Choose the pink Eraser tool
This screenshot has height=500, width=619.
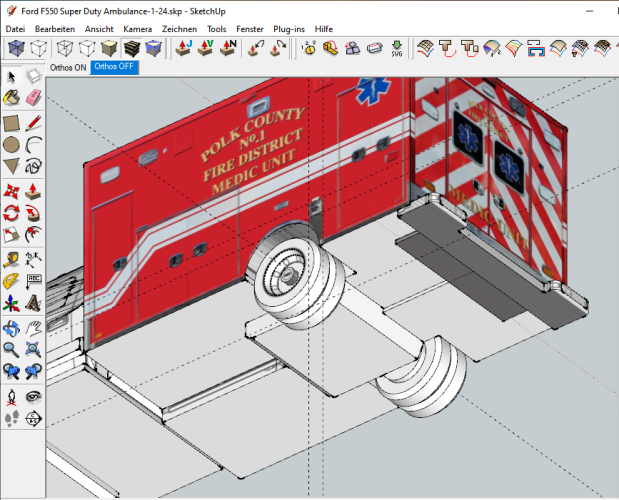tap(34, 97)
